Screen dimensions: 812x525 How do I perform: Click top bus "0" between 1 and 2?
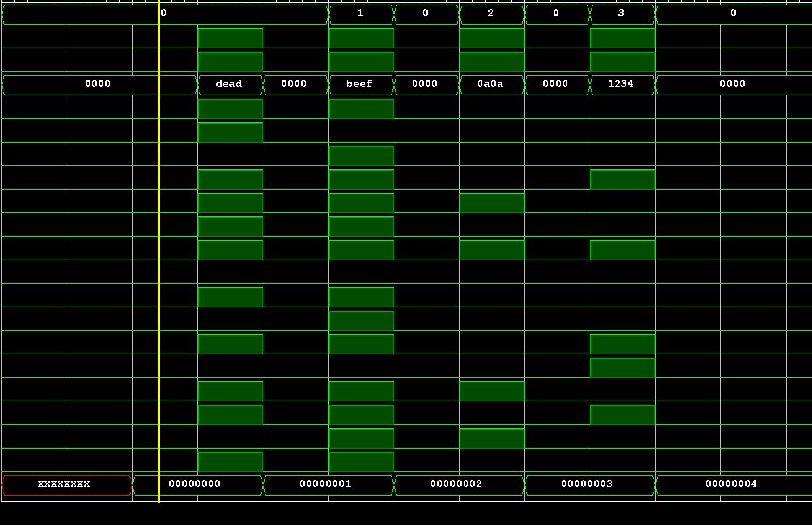(426, 14)
